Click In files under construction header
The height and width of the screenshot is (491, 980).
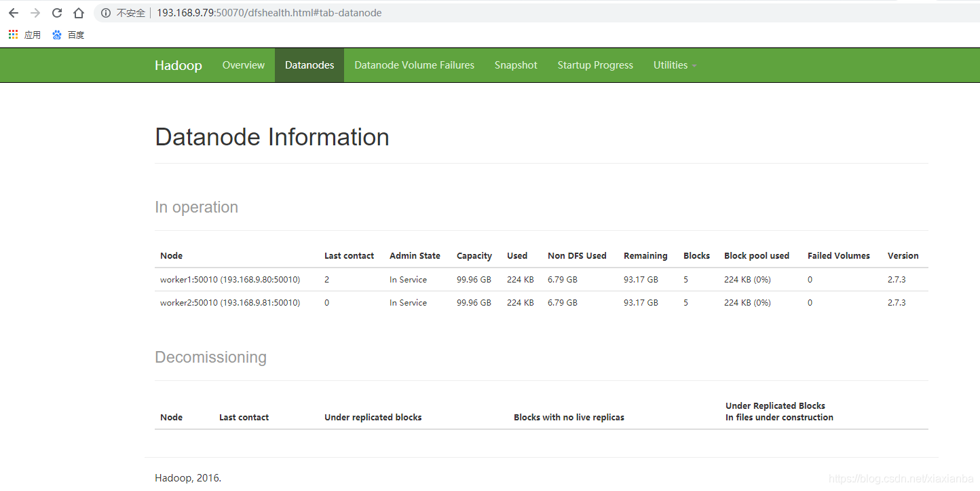(x=779, y=418)
